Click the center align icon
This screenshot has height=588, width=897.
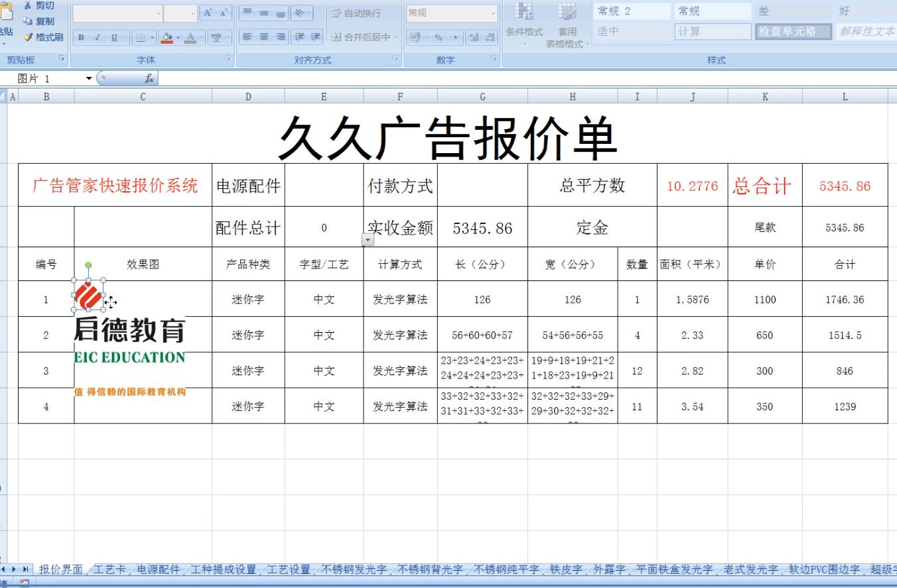(x=263, y=37)
